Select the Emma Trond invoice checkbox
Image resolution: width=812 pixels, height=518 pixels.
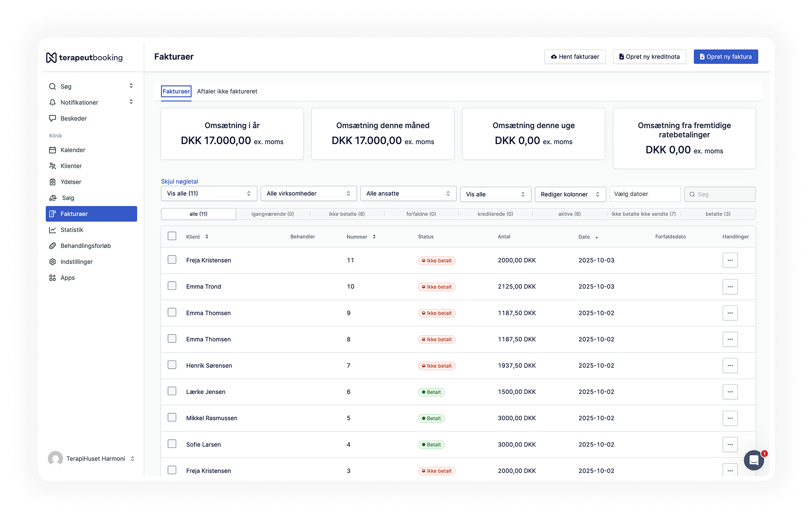[x=172, y=286]
